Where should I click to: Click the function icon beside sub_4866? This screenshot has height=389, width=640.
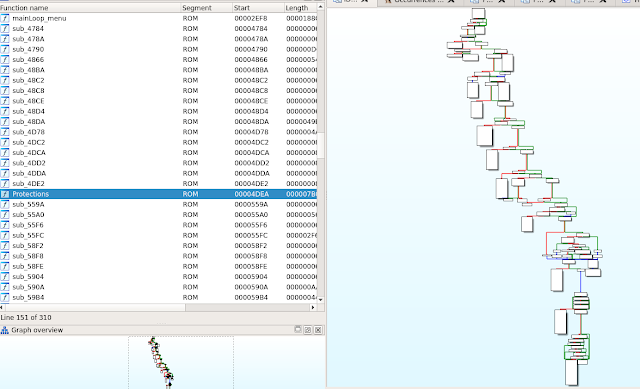pos(4,60)
